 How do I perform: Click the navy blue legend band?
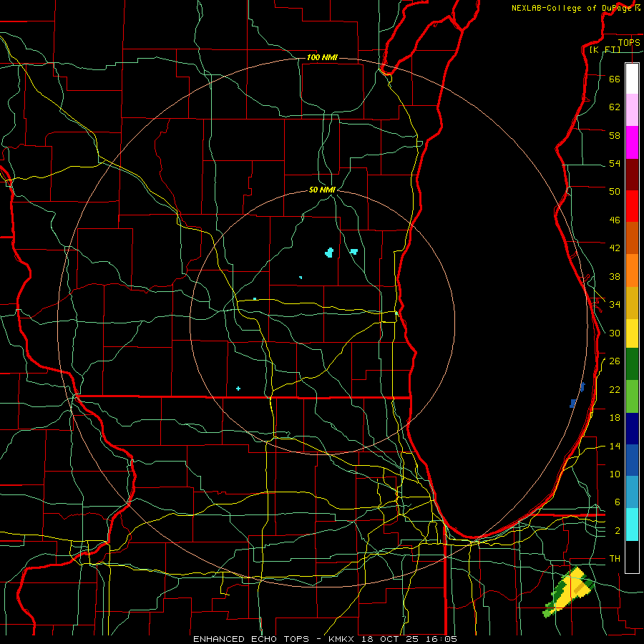[x=632, y=429]
